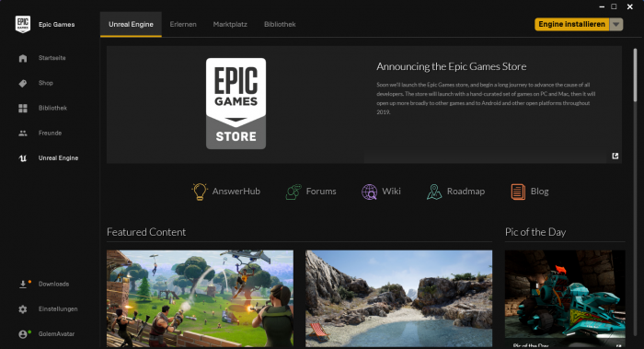Go to Startseite in the sidebar

(52, 58)
